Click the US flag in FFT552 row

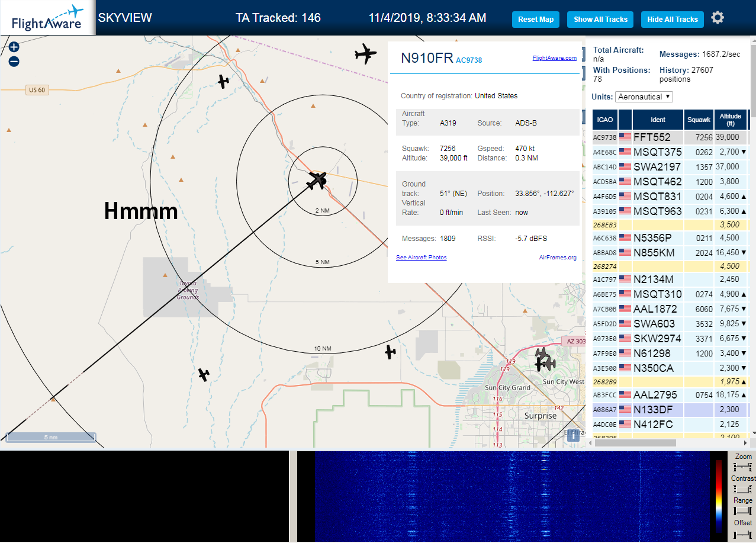[625, 137]
